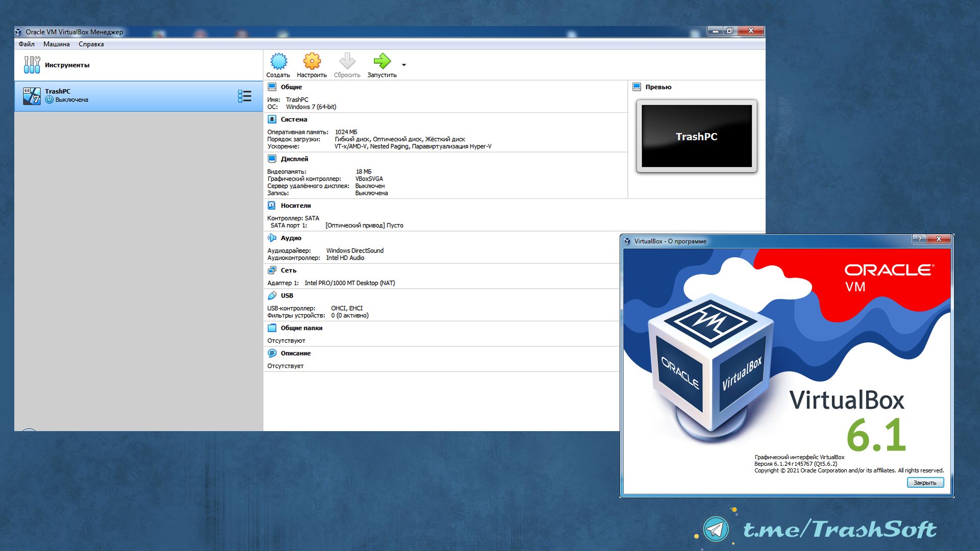
Task: Click the Сеть network section icon
Action: [x=272, y=270]
